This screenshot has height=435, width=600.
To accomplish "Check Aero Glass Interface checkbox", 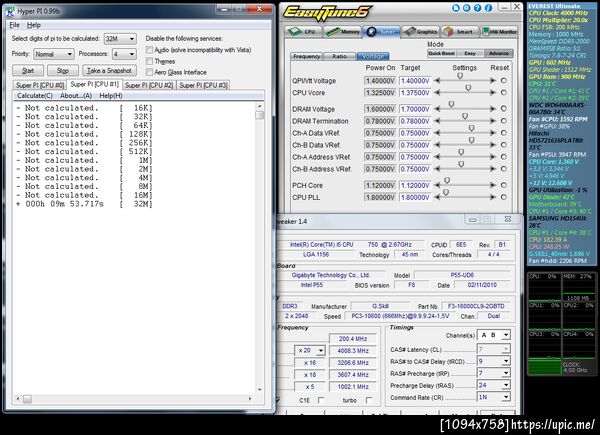I will click(x=149, y=72).
